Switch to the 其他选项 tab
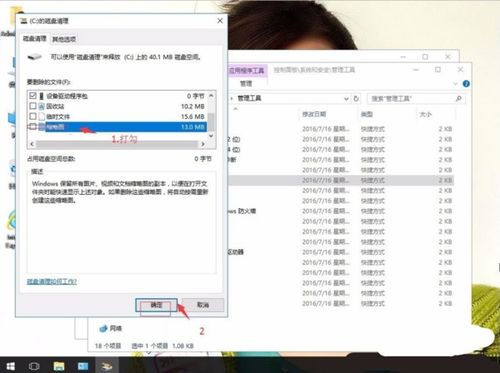This screenshot has width=500, height=373. 64,39
